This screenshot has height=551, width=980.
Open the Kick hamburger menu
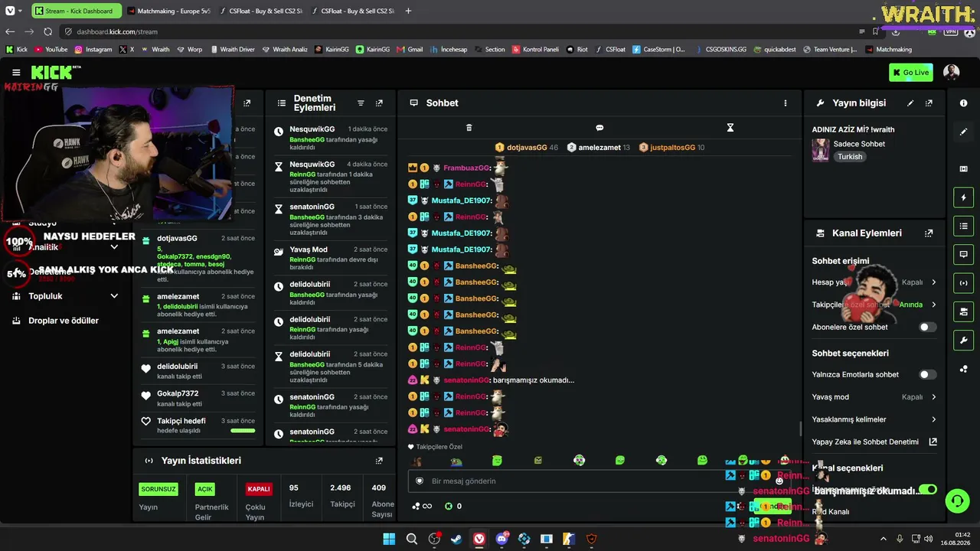16,73
